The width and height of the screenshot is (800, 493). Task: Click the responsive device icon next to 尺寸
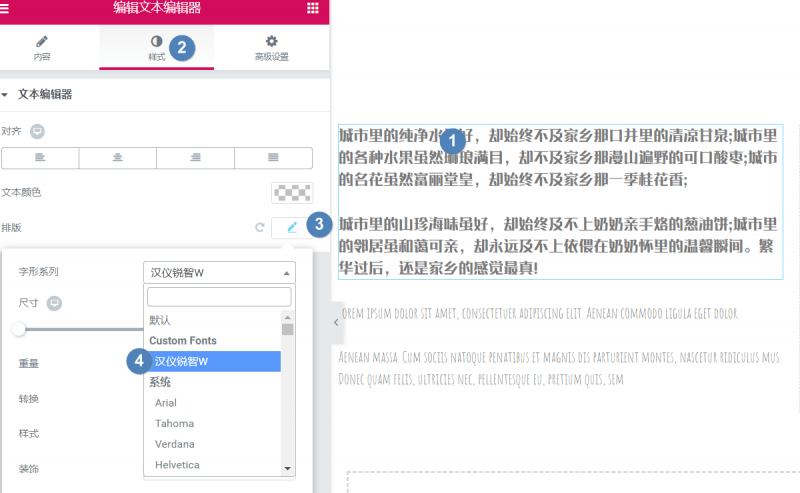54,303
